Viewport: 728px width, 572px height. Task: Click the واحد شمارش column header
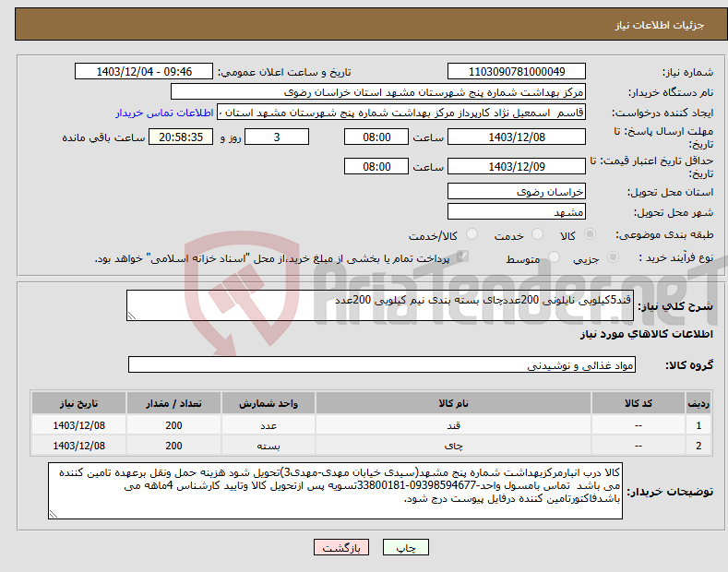pyautogui.click(x=269, y=403)
